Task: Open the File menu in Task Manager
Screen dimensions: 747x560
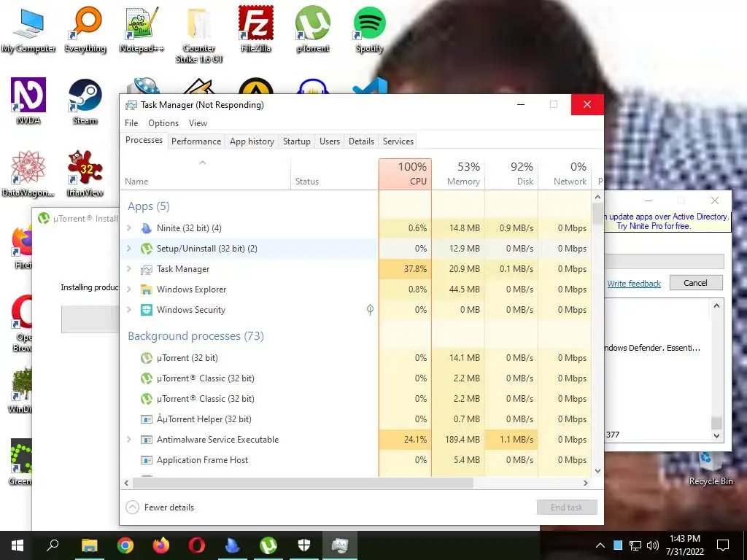Action: click(131, 122)
